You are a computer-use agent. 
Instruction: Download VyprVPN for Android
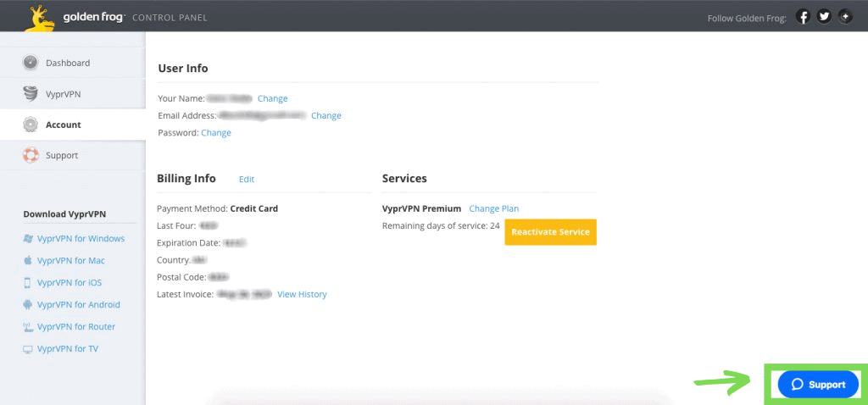pyautogui.click(x=79, y=305)
